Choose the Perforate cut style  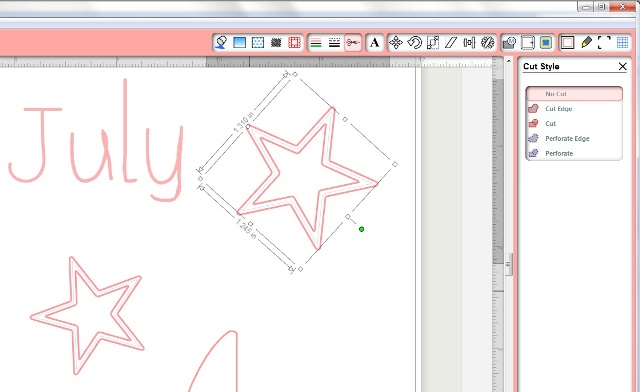[574, 153]
